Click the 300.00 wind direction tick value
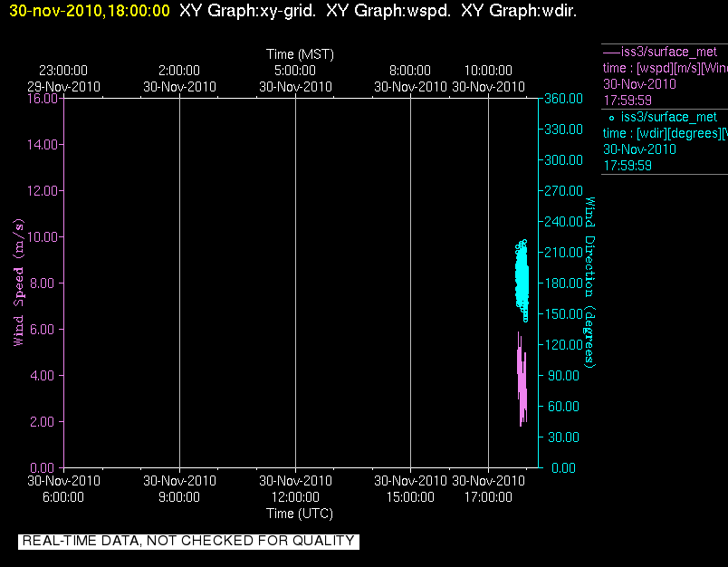Image resolution: width=728 pixels, height=567 pixels. (563, 160)
